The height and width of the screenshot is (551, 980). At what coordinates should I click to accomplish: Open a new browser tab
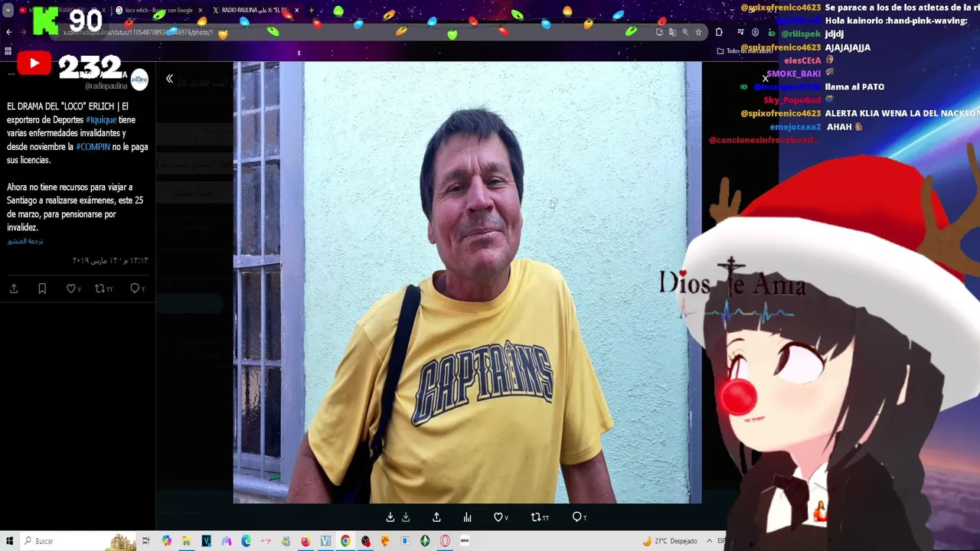311,10
